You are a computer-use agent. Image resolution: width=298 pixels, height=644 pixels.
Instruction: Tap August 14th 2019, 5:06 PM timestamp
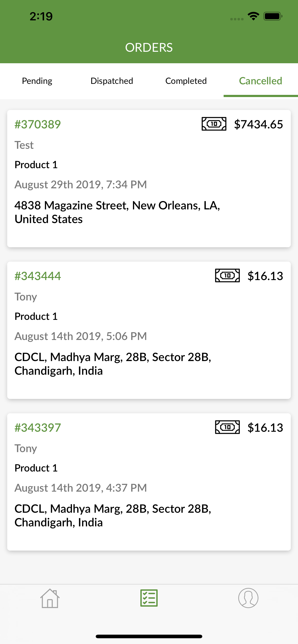pos(81,336)
